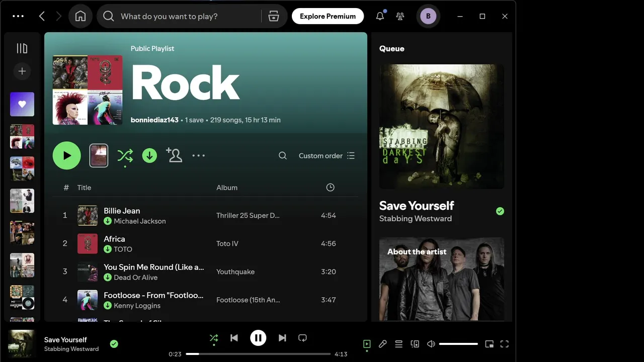Open the Kenny Loggins artist link
644x362 pixels.
pos(137,306)
